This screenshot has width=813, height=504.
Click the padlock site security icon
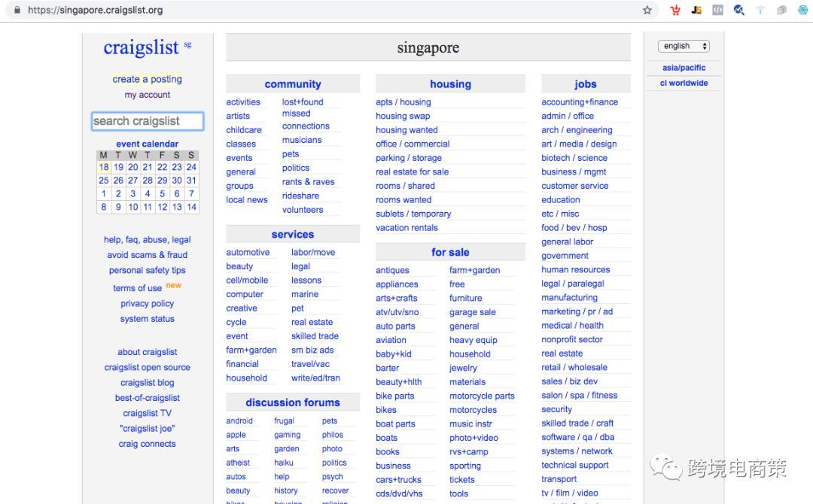(x=17, y=10)
